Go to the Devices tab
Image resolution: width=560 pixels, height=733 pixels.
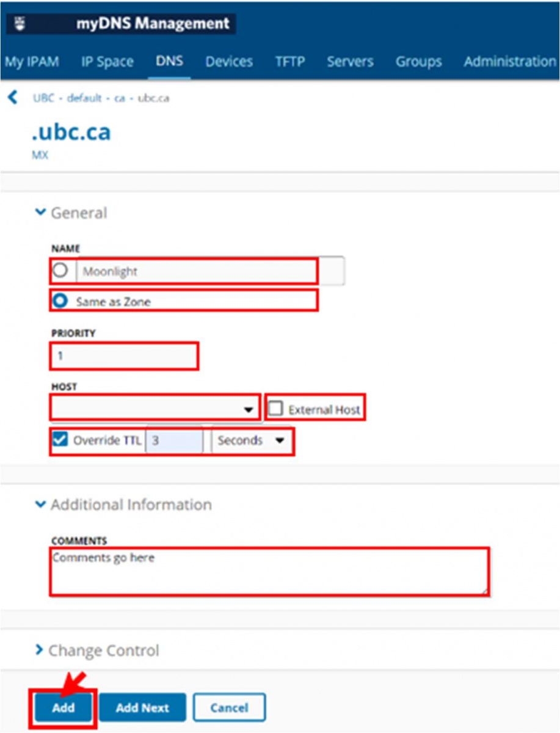[229, 62]
